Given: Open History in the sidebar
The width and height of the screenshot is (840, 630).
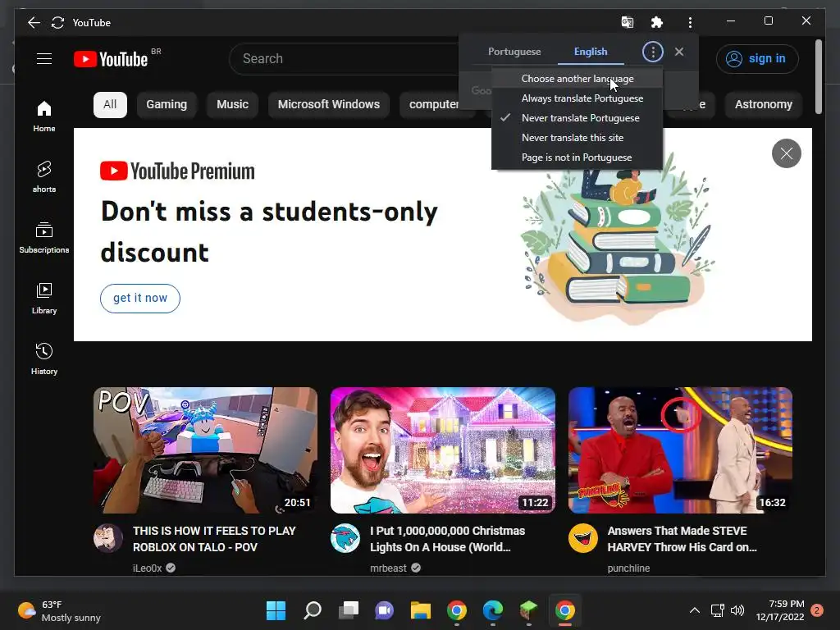Looking at the screenshot, I should 44,358.
